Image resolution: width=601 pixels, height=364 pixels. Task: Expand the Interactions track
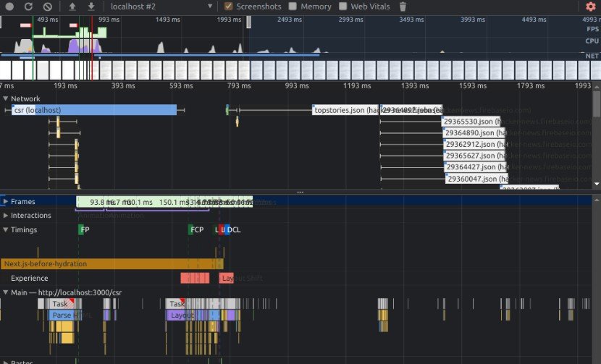(6, 216)
